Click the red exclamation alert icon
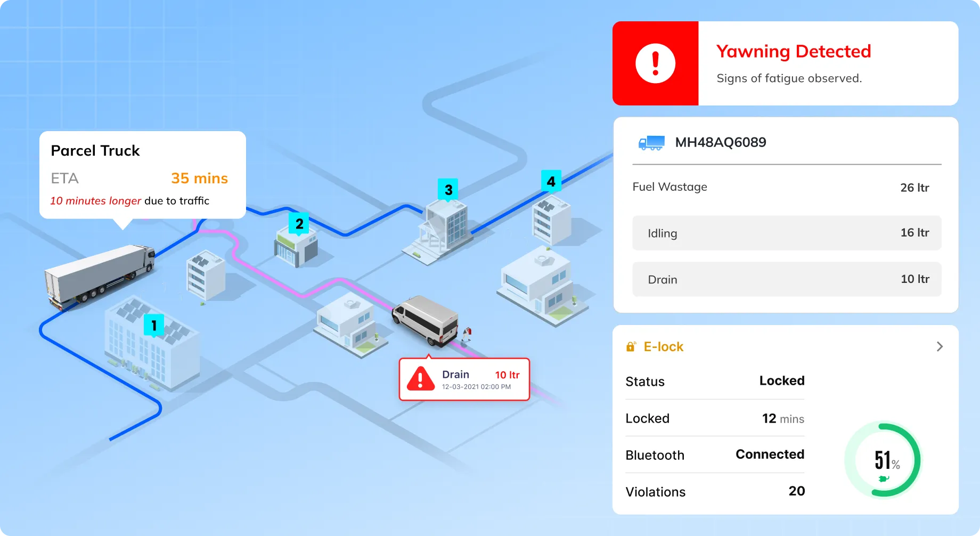This screenshot has width=980, height=536. click(655, 63)
